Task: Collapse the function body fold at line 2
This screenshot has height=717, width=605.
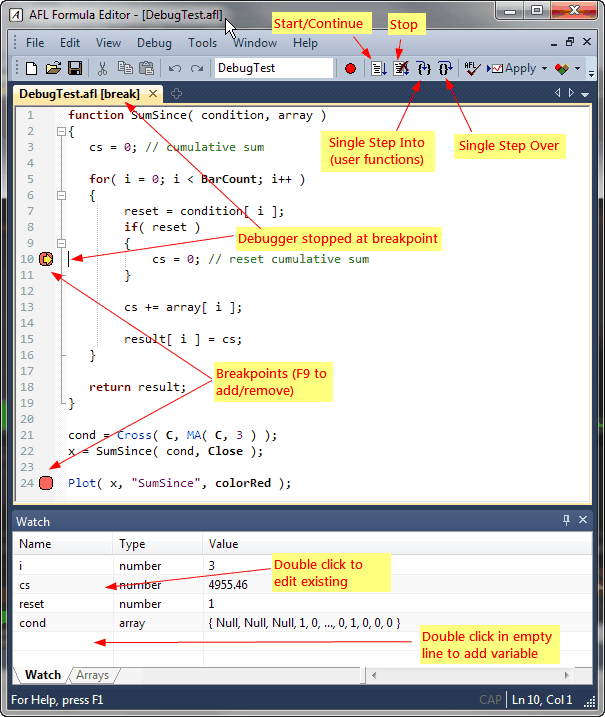Action: pyautogui.click(x=61, y=131)
